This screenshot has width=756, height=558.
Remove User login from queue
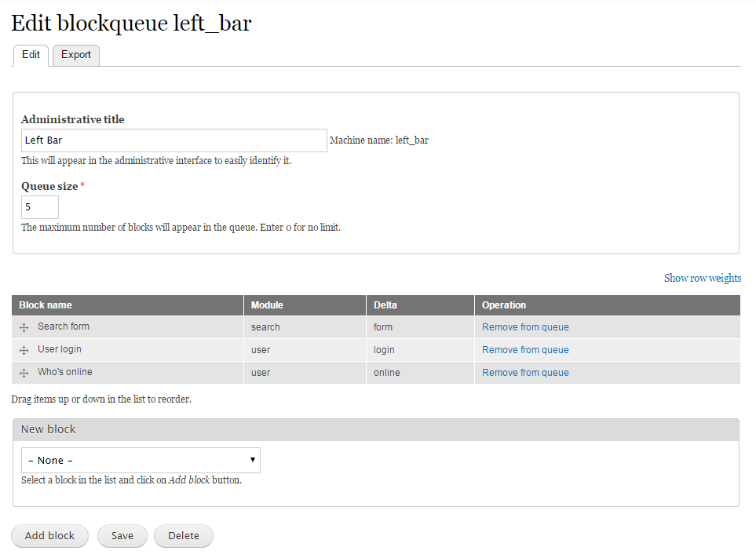[x=525, y=350]
